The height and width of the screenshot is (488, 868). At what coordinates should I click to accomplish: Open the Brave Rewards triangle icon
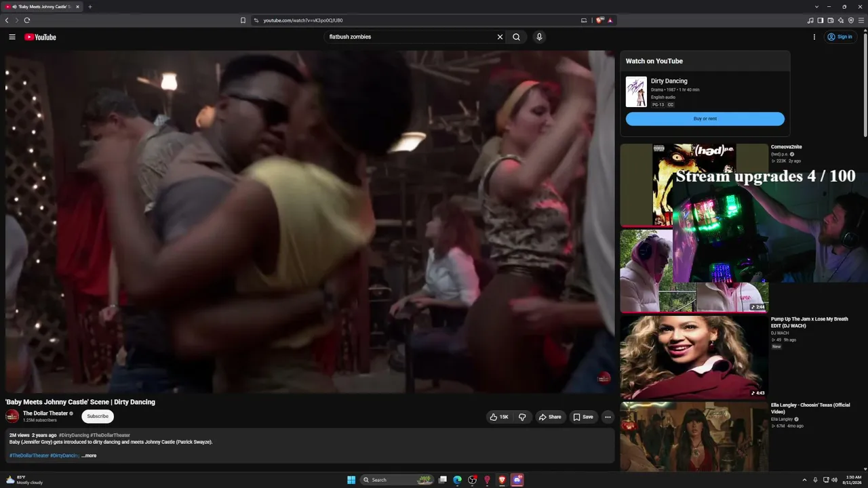click(x=610, y=20)
